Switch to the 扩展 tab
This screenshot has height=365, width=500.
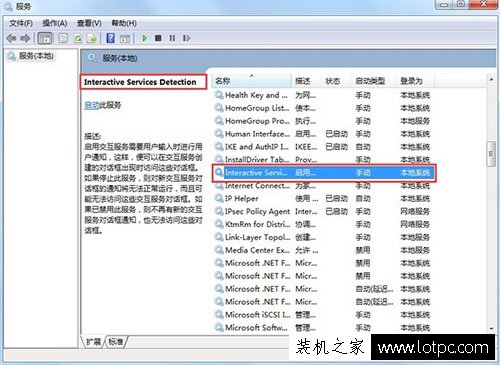(x=93, y=342)
